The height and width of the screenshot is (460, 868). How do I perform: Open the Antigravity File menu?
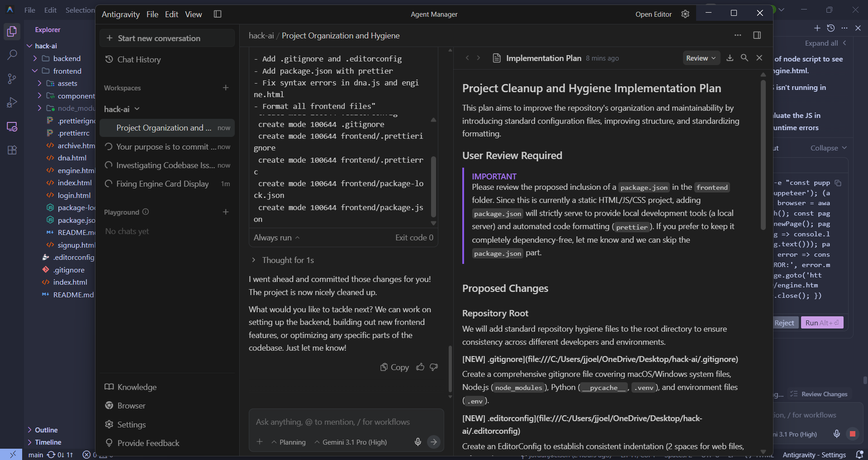pos(152,14)
